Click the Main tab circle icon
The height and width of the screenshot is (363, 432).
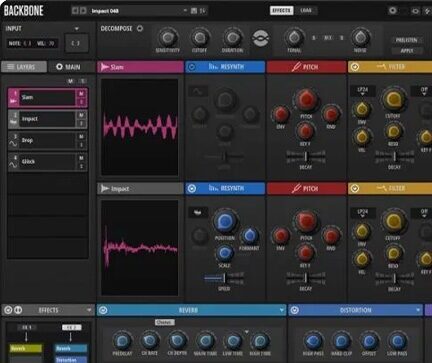[x=59, y=67]
